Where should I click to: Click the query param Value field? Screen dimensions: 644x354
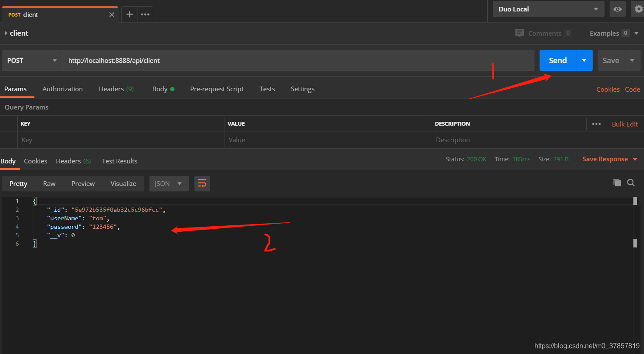coord(328,140)
